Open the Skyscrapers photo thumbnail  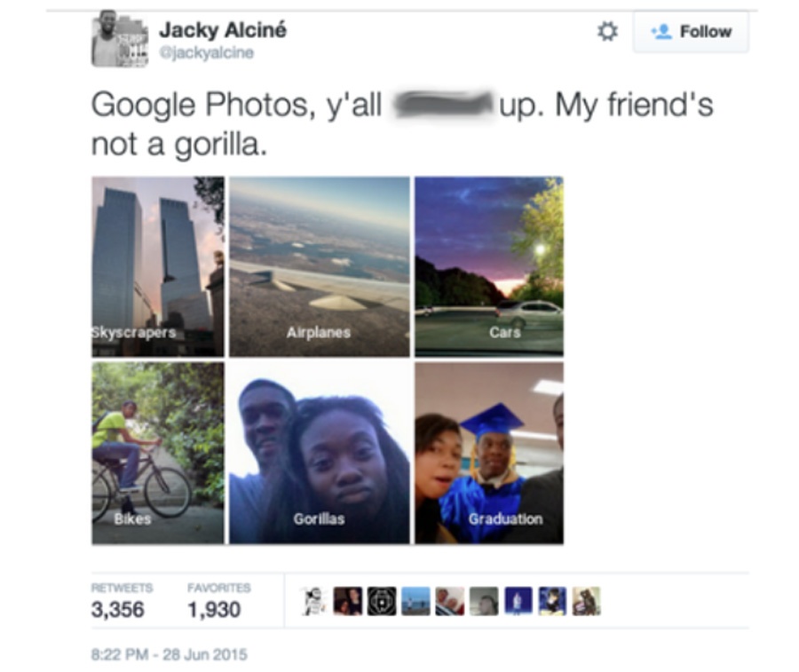point(158,266)
